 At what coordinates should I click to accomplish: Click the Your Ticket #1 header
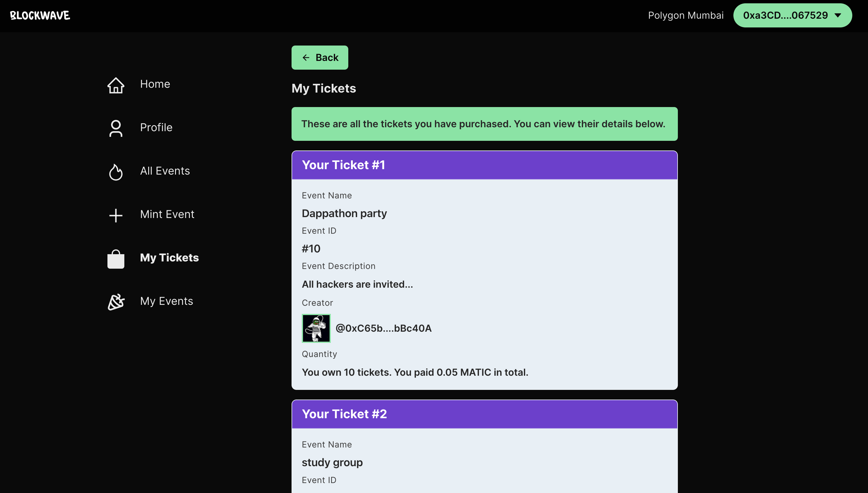coord(484,165)
